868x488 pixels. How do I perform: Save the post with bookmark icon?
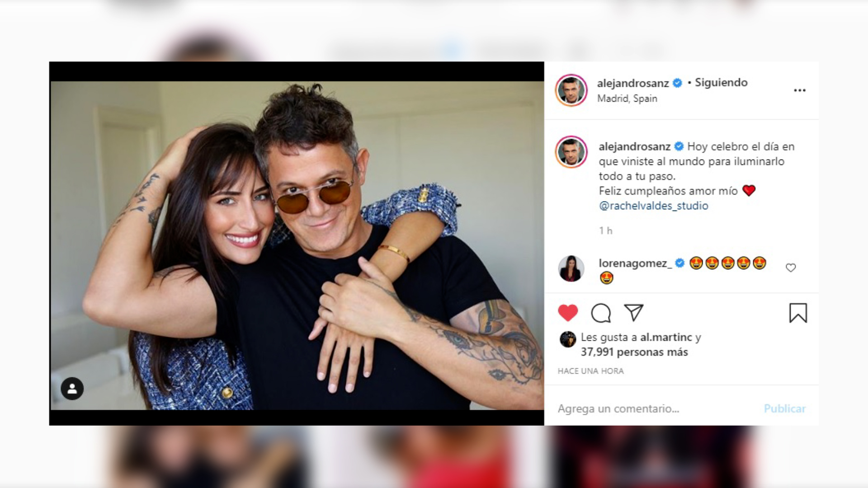798,313
